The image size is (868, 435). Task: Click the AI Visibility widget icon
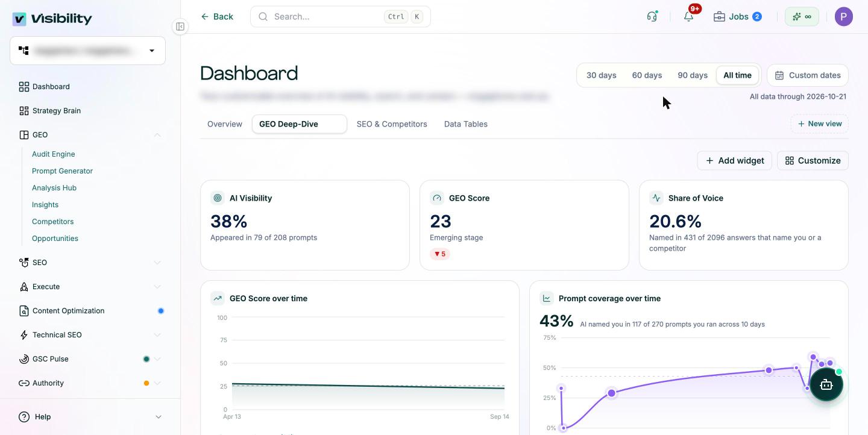pos(218,198)
